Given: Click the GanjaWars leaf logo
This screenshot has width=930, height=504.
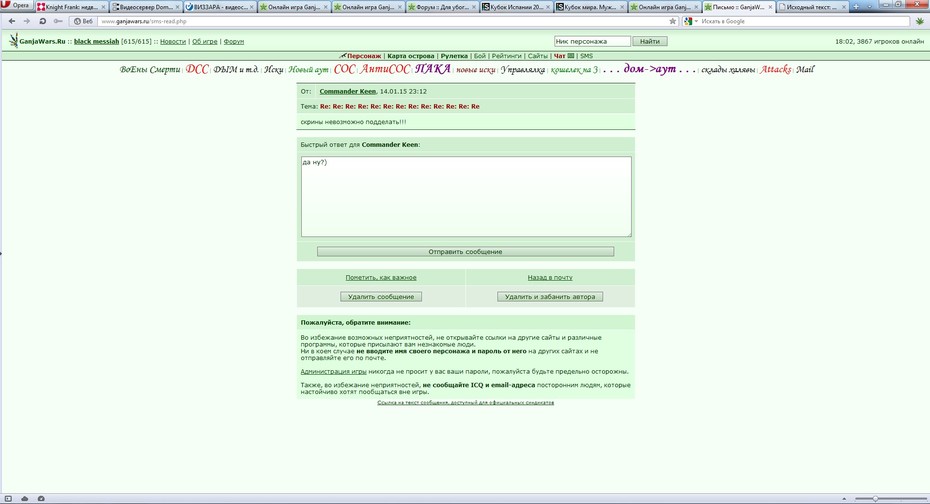Looking at the screenshot, I should point(13,40).
